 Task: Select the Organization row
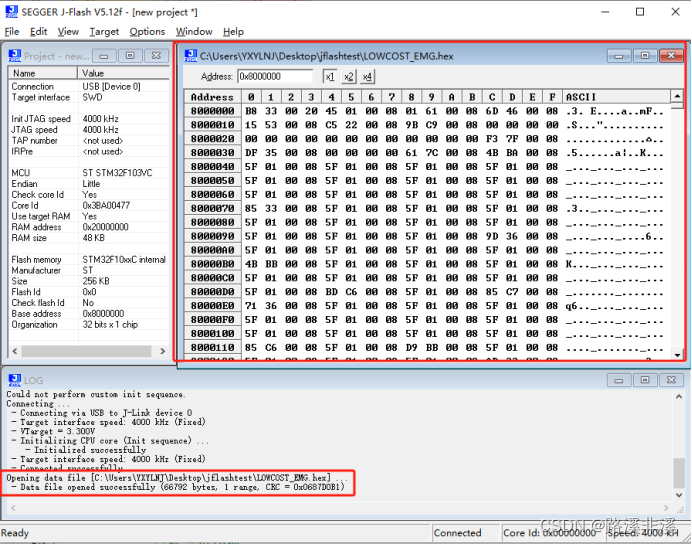(89, 325)
